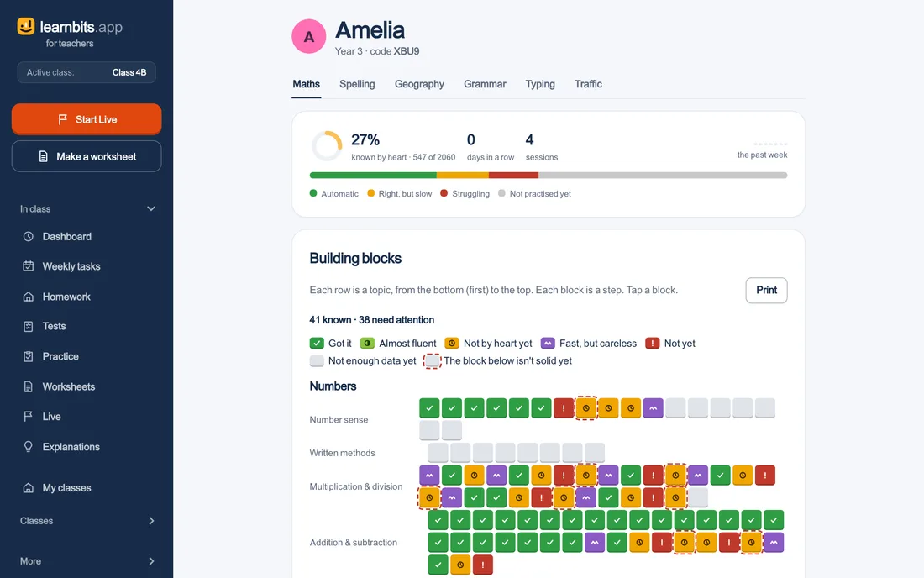Click the learnbits smiley logo icon
924x578 pixels.
click(x=26, y=27)
